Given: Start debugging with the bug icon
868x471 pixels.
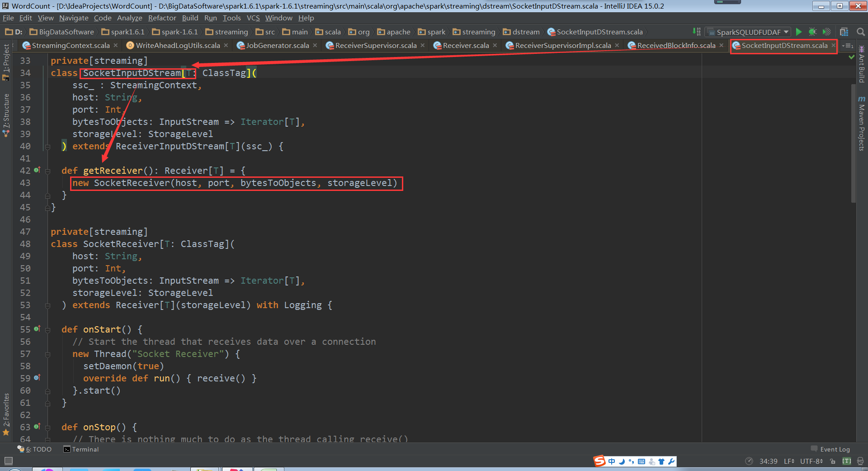Looking at the screenshot, I should pyautogui.click(x=812, y=32).
